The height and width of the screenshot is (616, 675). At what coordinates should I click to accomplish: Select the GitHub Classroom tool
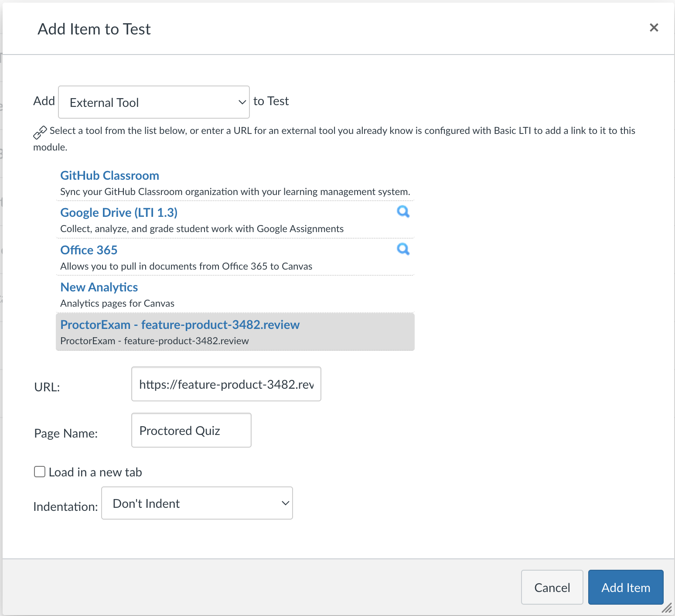pyautogui.click(x=109, y=175)
